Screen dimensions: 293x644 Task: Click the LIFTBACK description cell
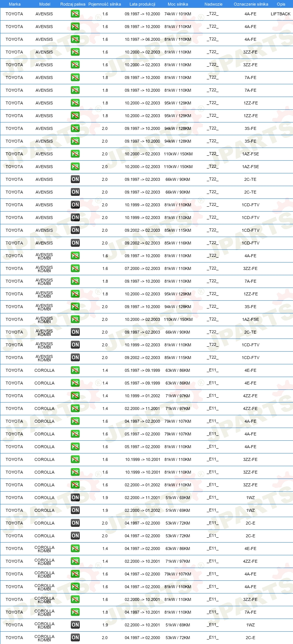coord(281,14)
